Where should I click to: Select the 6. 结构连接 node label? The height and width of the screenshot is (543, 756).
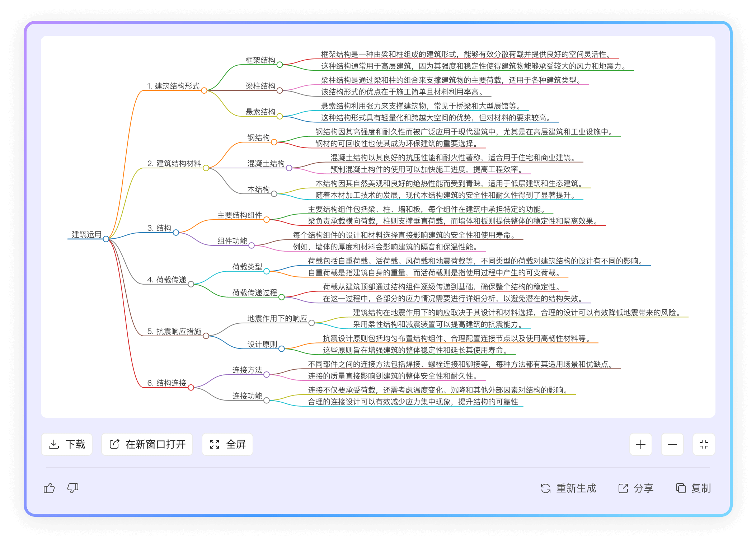tap(167, 383)
